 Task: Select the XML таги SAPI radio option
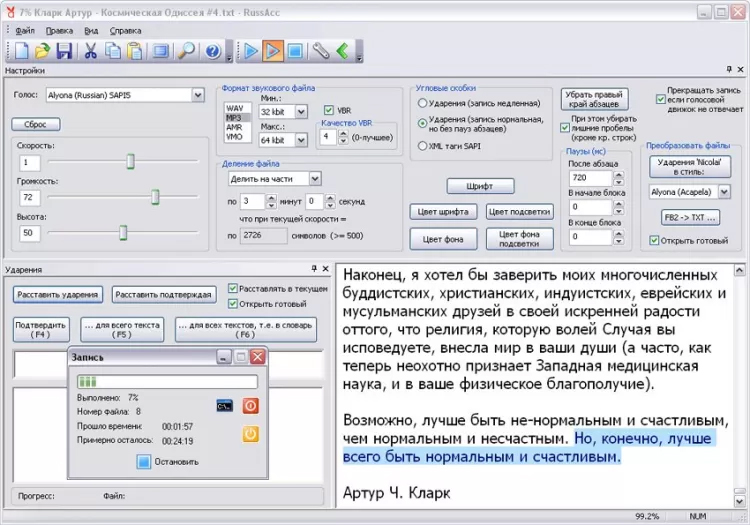422,146
